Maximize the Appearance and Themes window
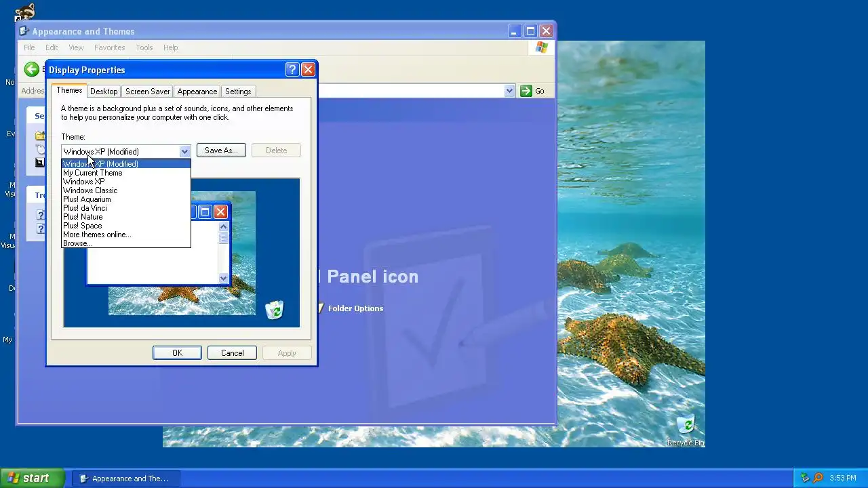The height and width of the screenshot is (488, 868). [x=530, y=31]
